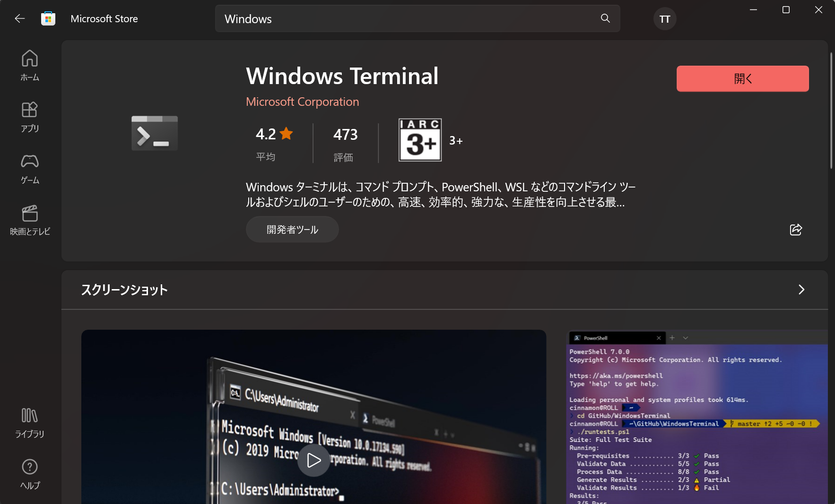This screenshot has height=504, width=835.
Task: Click the スクリーンショット heading
Action: click(124, 290)
